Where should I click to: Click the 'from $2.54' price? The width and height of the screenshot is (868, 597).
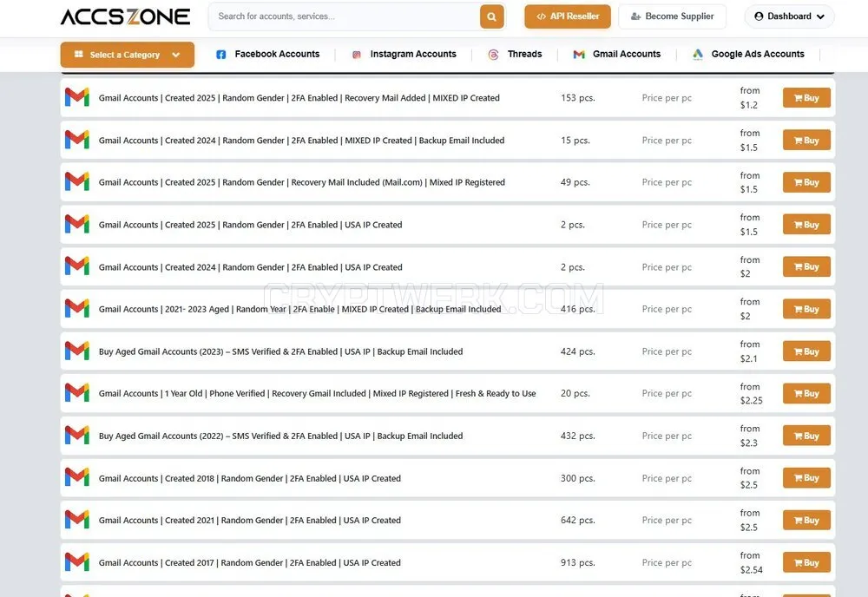coord(751,562)
